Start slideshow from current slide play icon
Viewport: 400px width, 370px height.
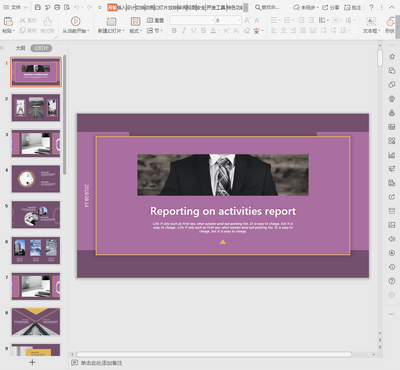[x=76, y=21]
